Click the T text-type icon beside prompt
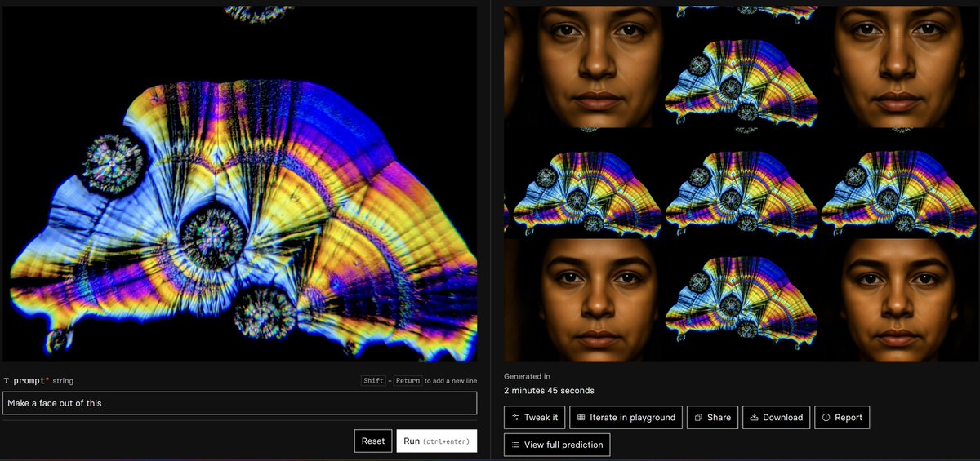The width and height of the screenshot is (980, 461). pyautogui.click(x=7, y=381)
